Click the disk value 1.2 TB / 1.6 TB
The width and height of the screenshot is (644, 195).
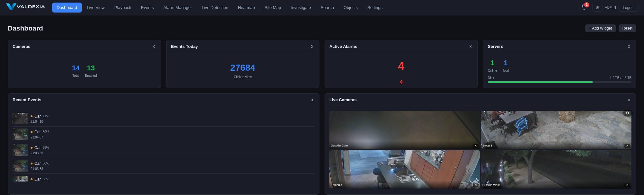[x=620, y=78]
